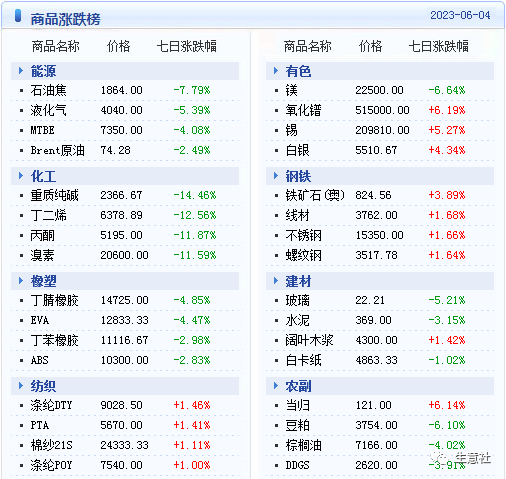Open the 建材 category heading

(298, 281)
